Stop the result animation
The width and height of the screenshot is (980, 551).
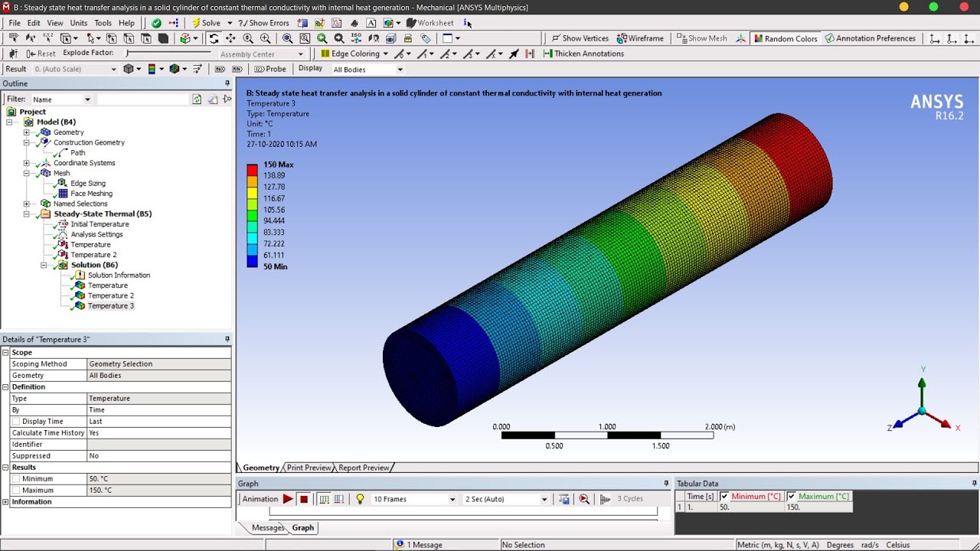pos(304,499)
